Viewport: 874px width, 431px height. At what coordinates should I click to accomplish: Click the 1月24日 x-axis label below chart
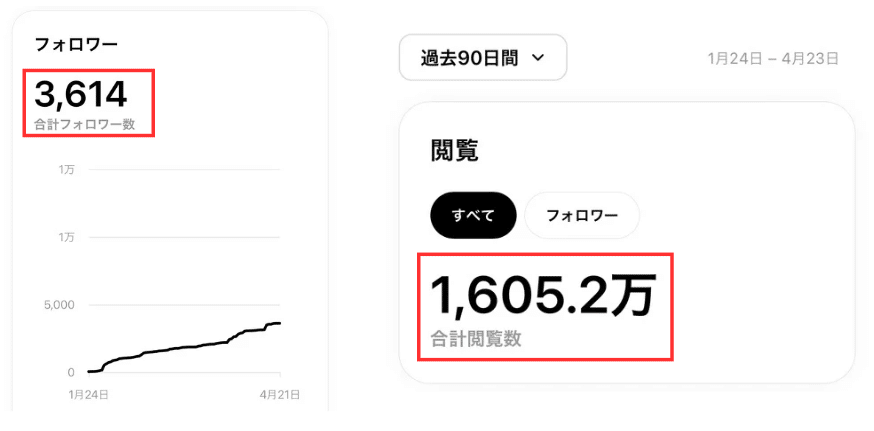coord(88,395)
